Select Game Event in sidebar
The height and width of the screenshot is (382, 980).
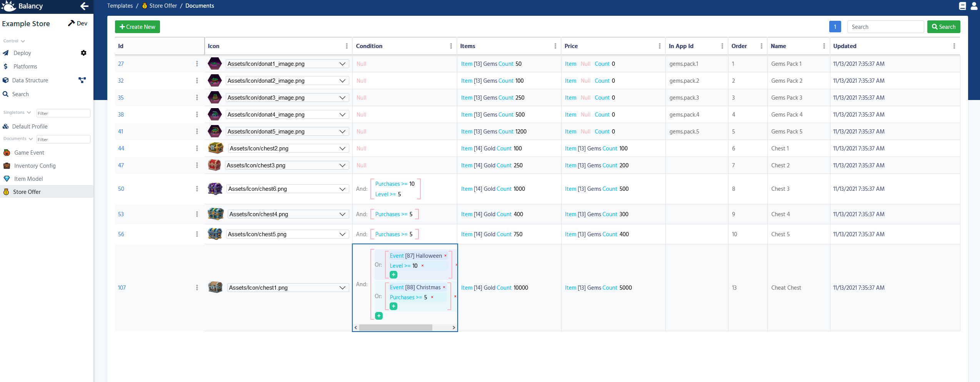(29, 153)
